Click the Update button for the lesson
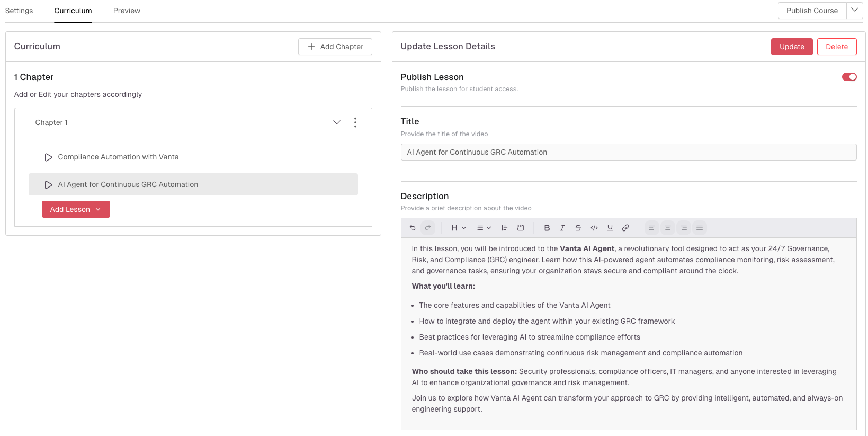868x436 pixels. click(x=791, y=47)
